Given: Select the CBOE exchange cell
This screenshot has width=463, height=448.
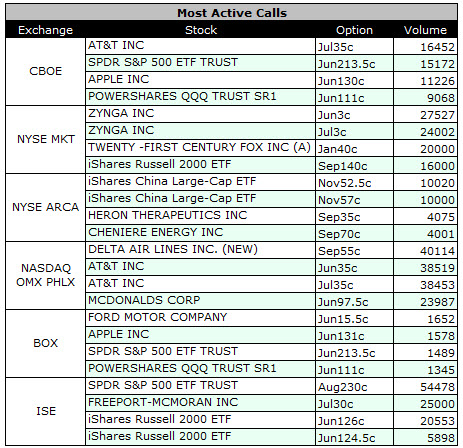Looking at the screenshot, I should coord(46,72).
